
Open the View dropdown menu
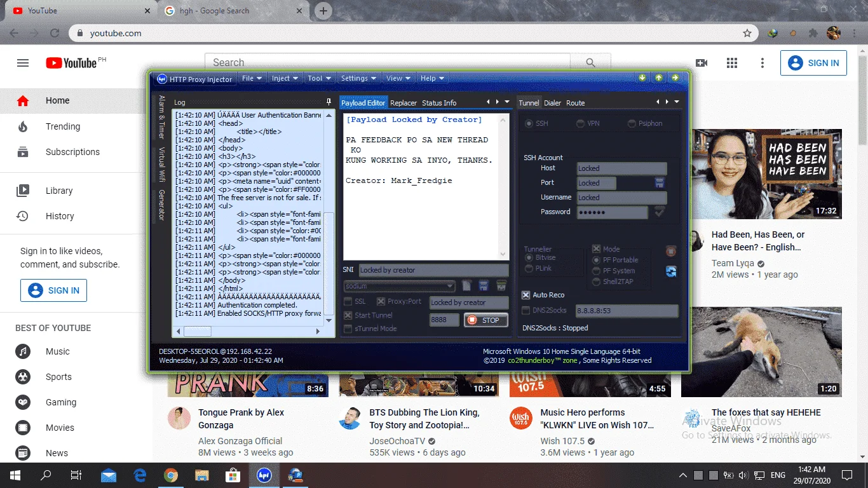click(x=398, y=78)
